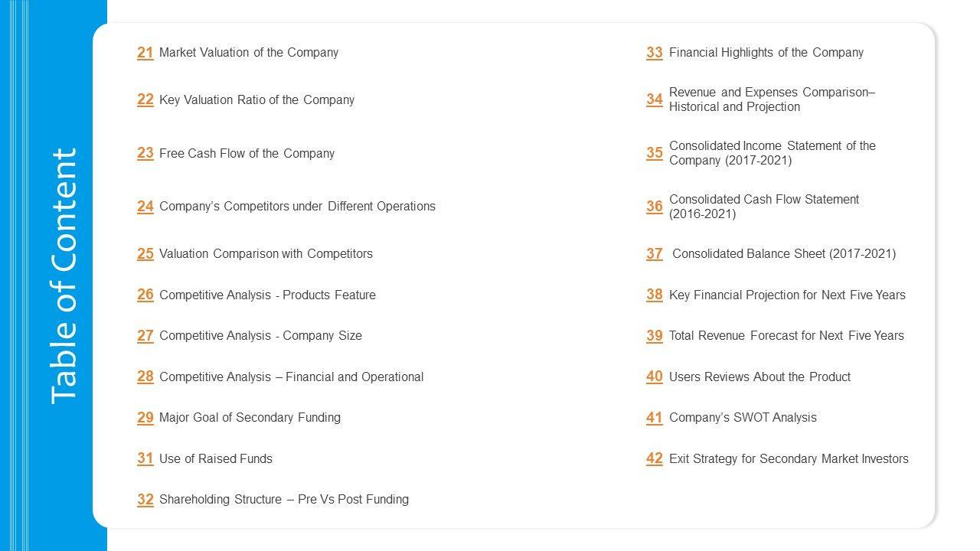Click Use of Raised Funds entry
Image resolution: width=980 pixels, height=551 pixels.
pos(215,458)
